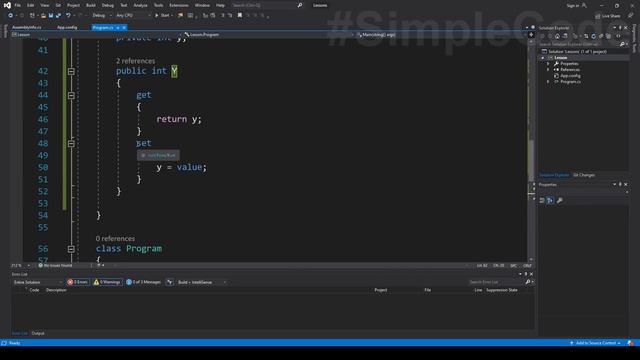Click the Description column header
This screenshot has height=360, width=640.
click(56, 290)
